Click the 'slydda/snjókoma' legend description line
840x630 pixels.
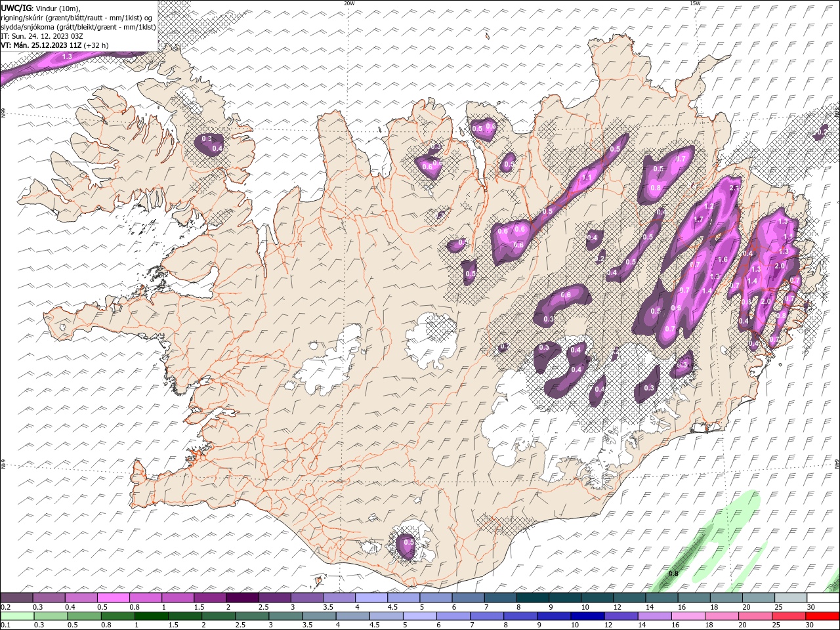pyautogui.click(x=78, y=27)
